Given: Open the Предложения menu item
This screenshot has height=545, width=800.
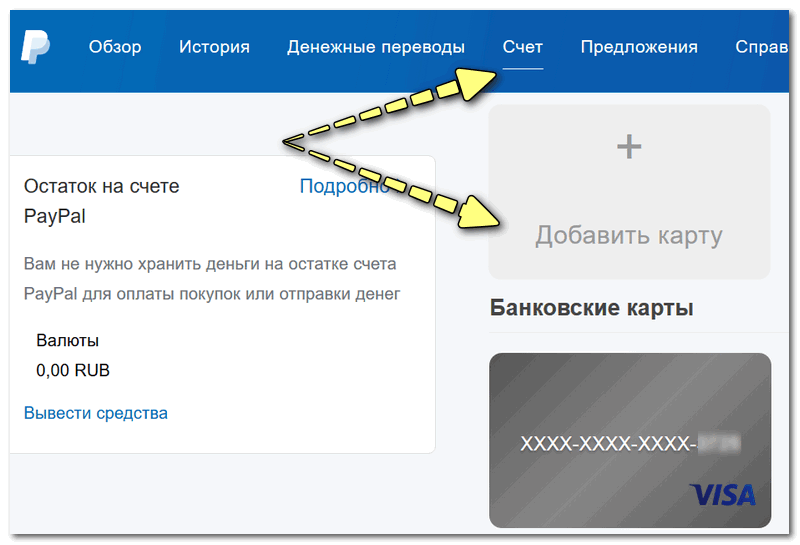Looking at the screenshot, I should click(x=639, y=47).
